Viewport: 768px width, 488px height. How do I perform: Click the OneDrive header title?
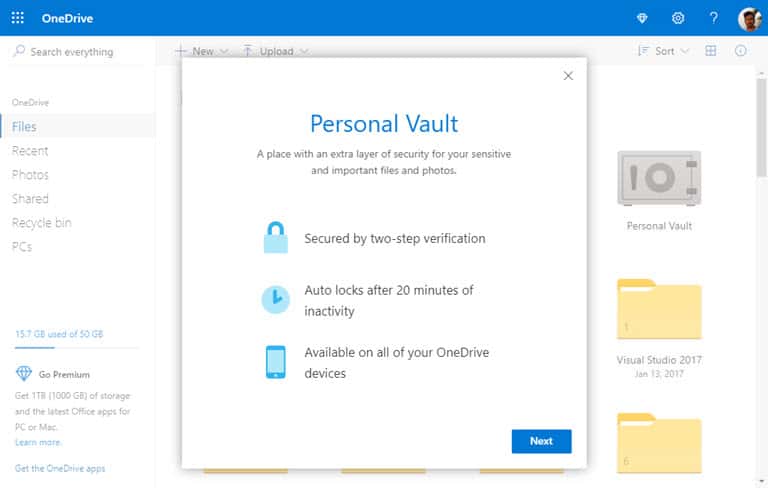pos(67,19)
